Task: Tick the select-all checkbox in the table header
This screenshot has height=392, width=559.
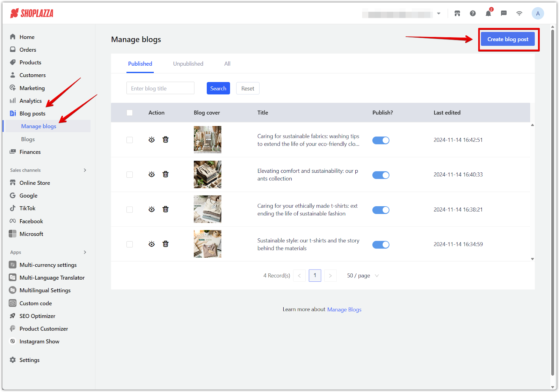Action: click(130, 113)
